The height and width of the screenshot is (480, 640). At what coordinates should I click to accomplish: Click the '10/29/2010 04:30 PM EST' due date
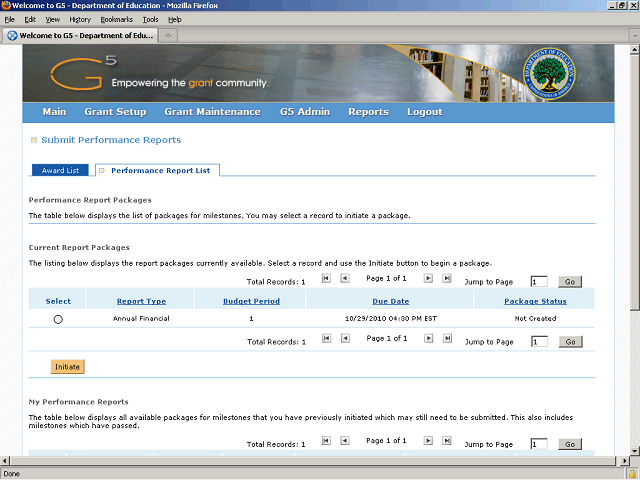(x=391, y=318)
